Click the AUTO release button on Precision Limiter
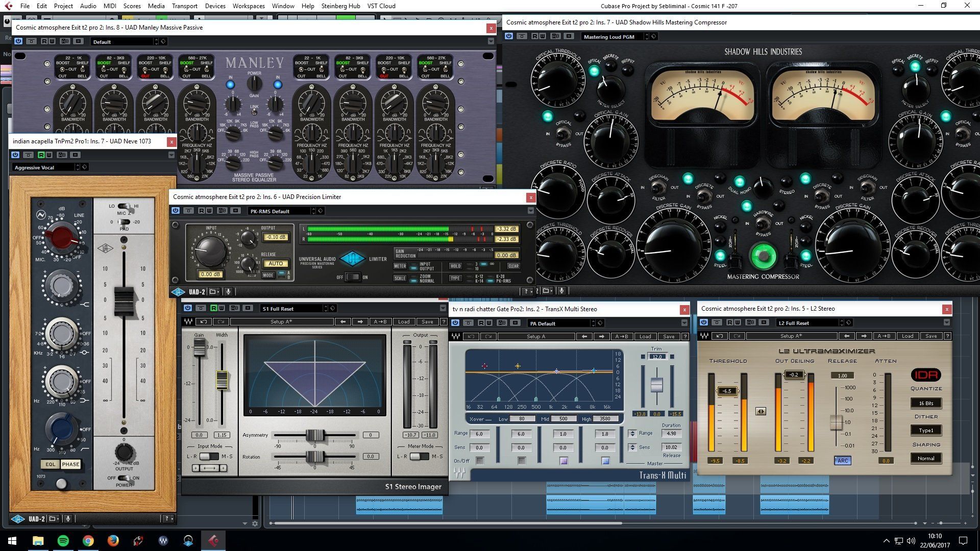The height and width of the screenshot is (551, 980). coord(276,264)
